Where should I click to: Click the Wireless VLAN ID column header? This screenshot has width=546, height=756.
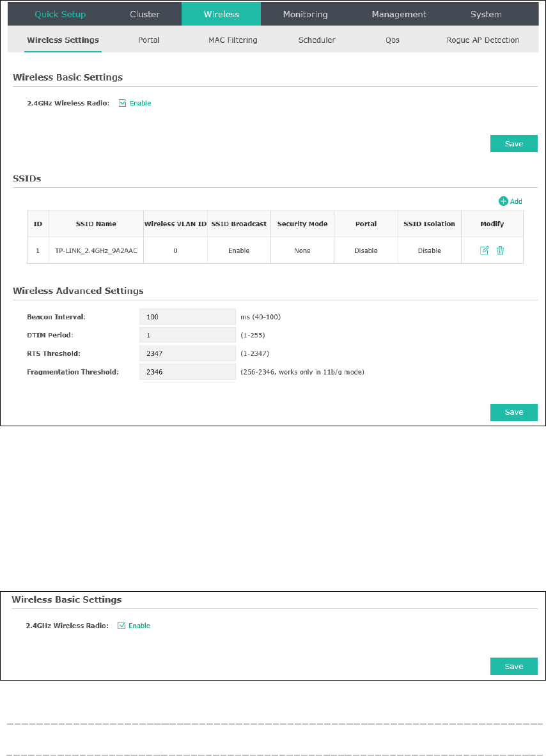pos(176,224)
